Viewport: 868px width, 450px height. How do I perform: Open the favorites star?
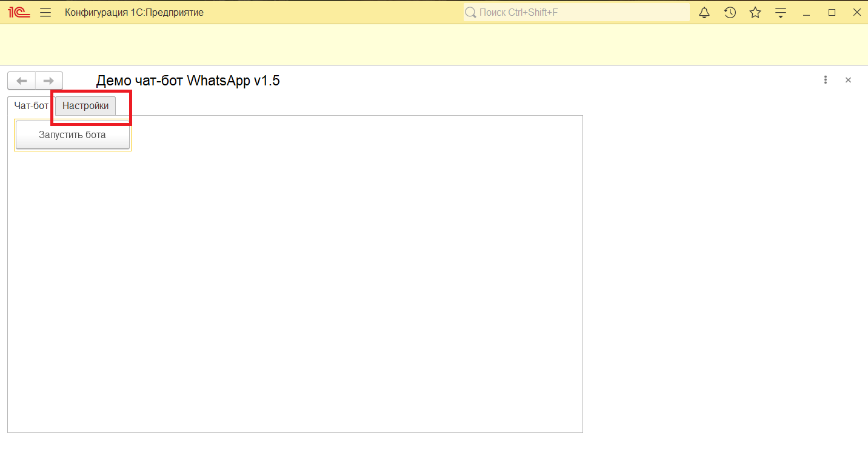755,12
